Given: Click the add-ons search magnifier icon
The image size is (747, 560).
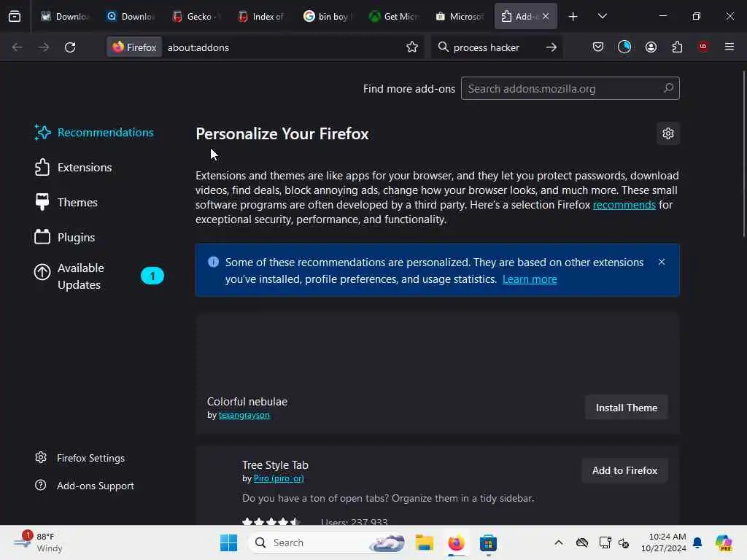Looking at the screenshot, I should (668, 88).
